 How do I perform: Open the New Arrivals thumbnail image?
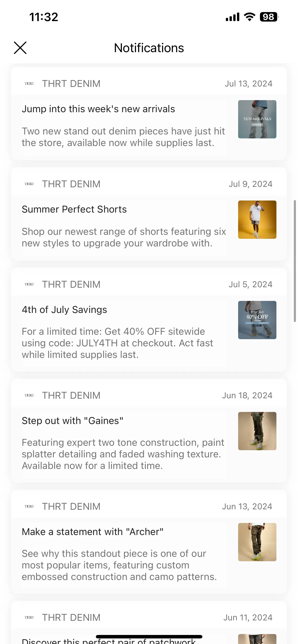tap(257, 119)
